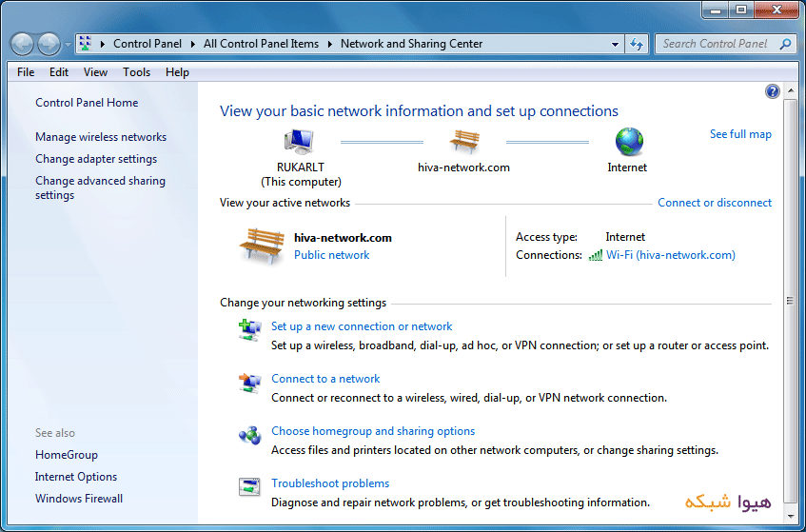The width and height of the screenshot is (806, 532).
Task: Open the Tools menu
Action: [x=136, y=72]
